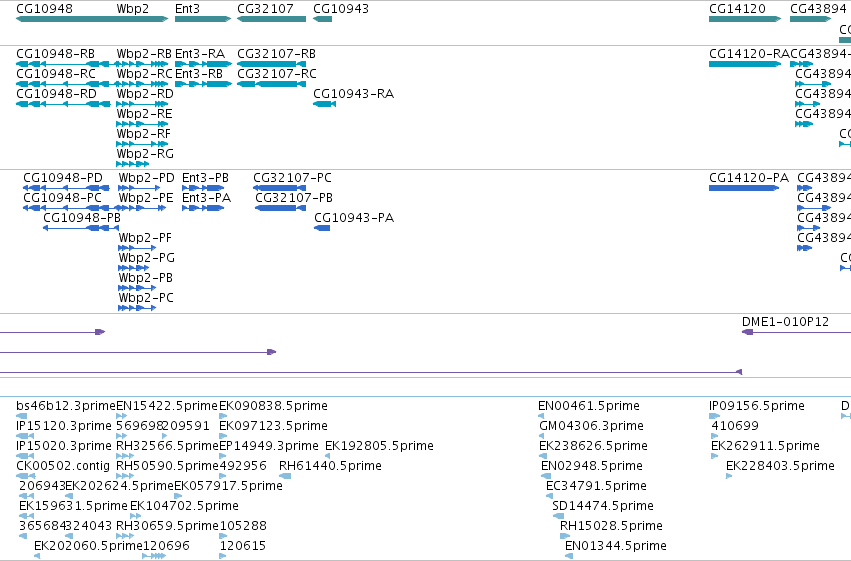Screen dimensions: 851x561
Task: Open the RH50590.5prime EST label
Action: pyautogui.click(x=167, y=467)
